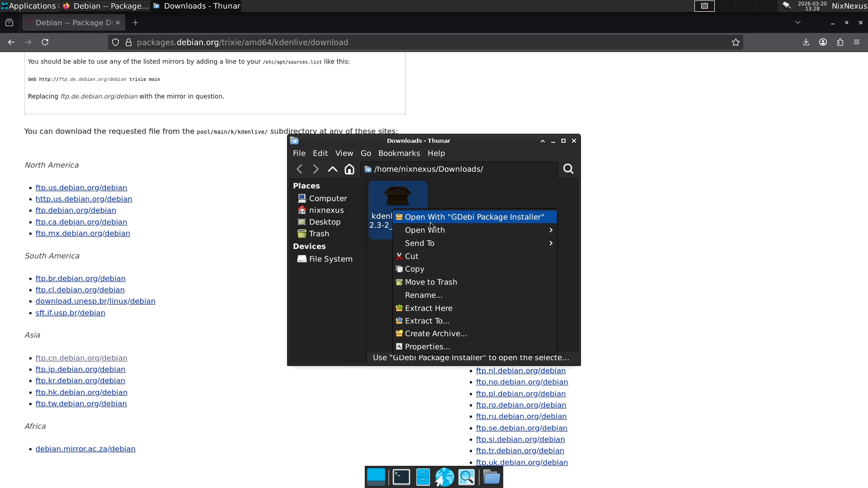Close the Debian Package Download tab
868x488 pixels.
118,23
